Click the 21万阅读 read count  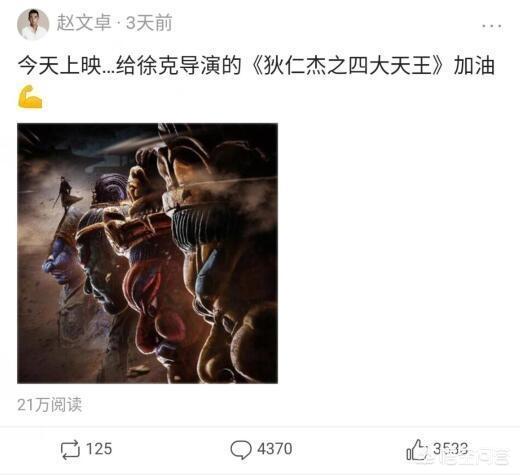click(x=50, y=405)
